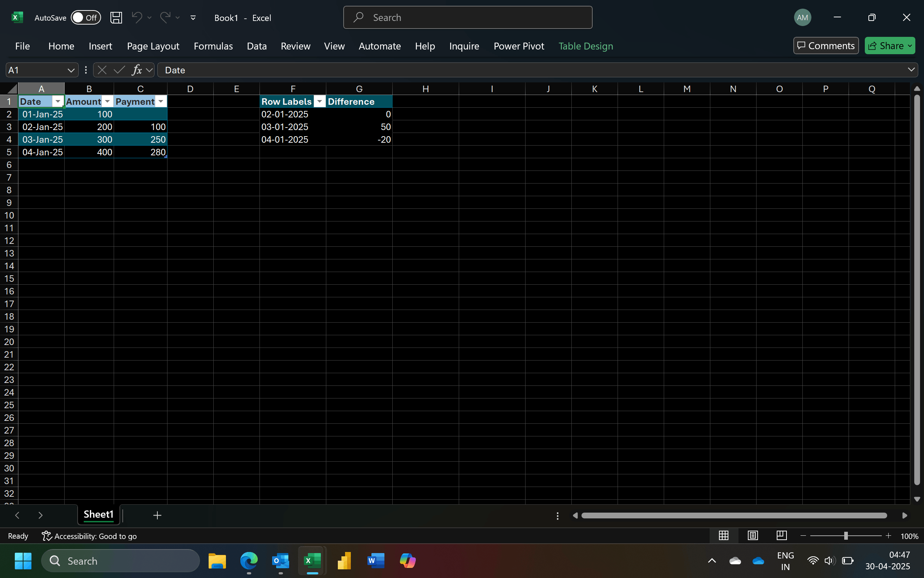The width and height of the screenshot is (924, 578).
Task: Open the Payment column filter dropdown
Action: 161,101
